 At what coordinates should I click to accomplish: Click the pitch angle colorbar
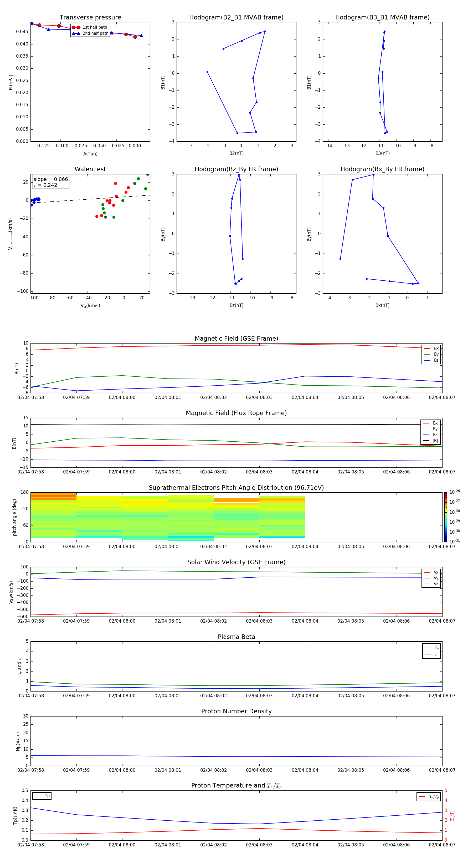tap(445, 517)
